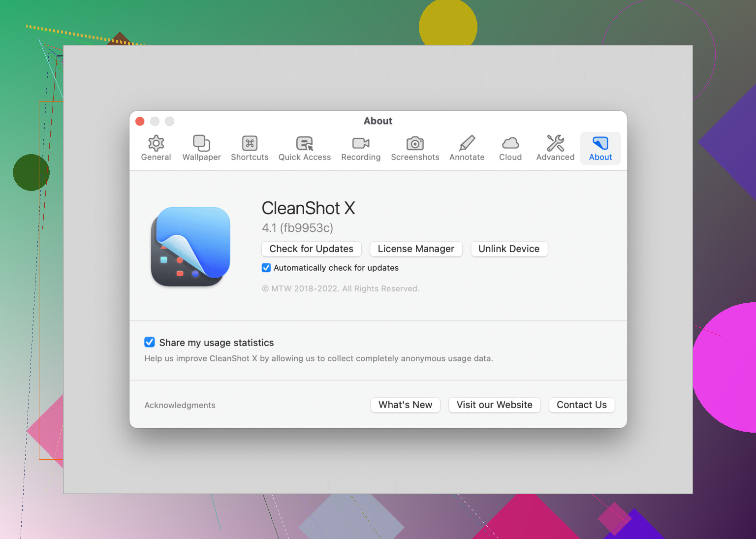Click the large CleanShot X app logo
Image resolution: width=756 pixels, height=539 pixels.
pyautogui.click(x=190, y=247)
